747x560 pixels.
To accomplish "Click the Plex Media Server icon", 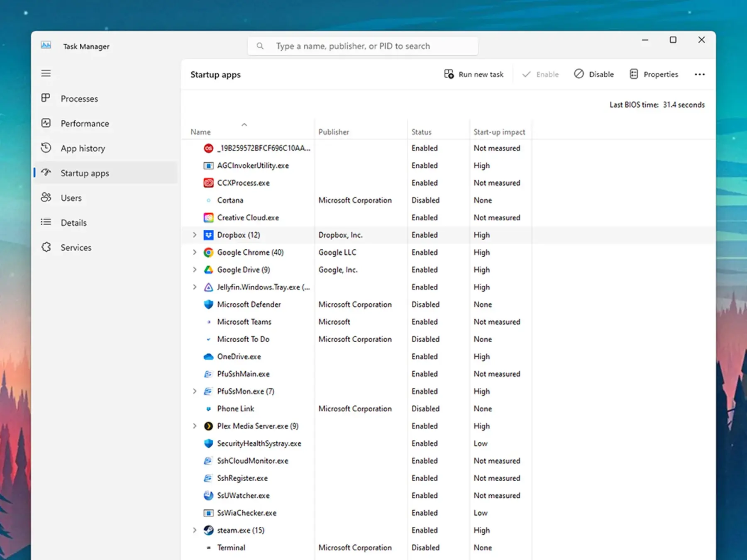I will coord(208,426).
